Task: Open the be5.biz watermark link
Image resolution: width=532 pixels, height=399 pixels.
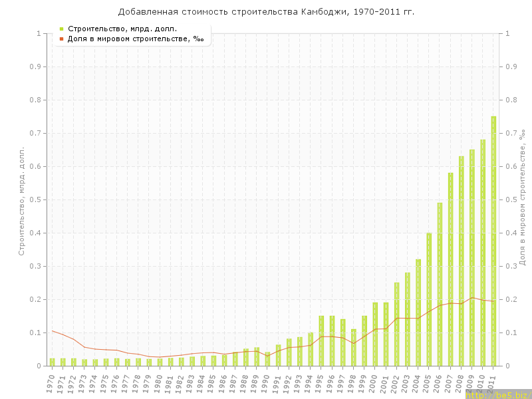Action: [x=497, y=395]
